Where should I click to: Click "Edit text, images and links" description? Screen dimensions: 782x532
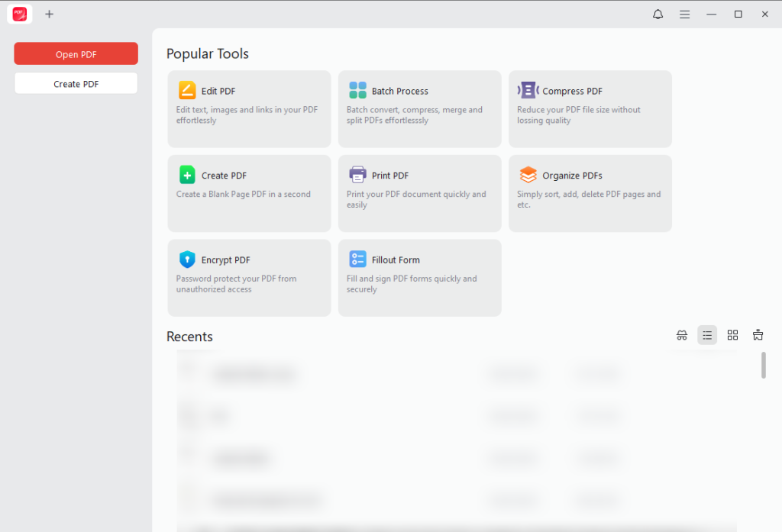click(x=247, y=115)
